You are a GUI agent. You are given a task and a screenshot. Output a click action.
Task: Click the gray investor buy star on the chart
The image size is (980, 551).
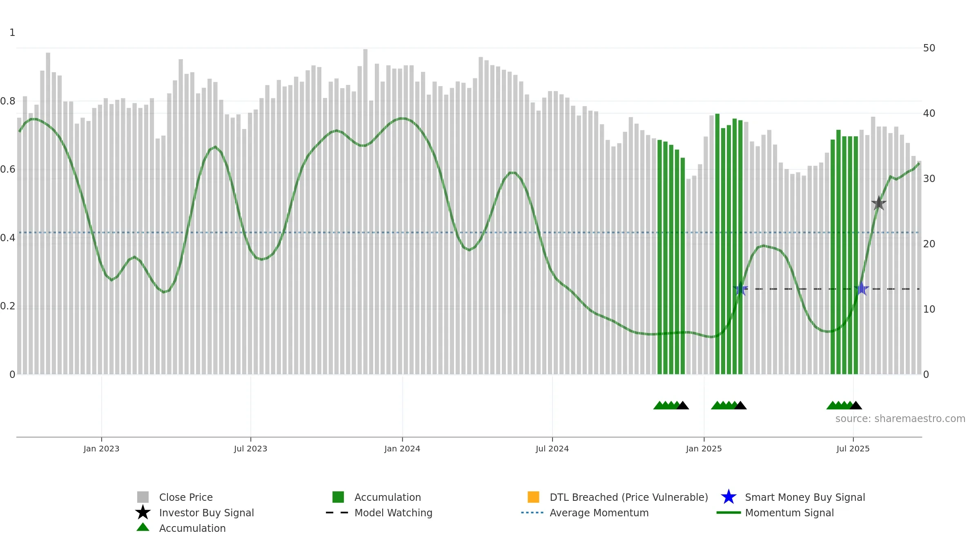coord(879,203)
